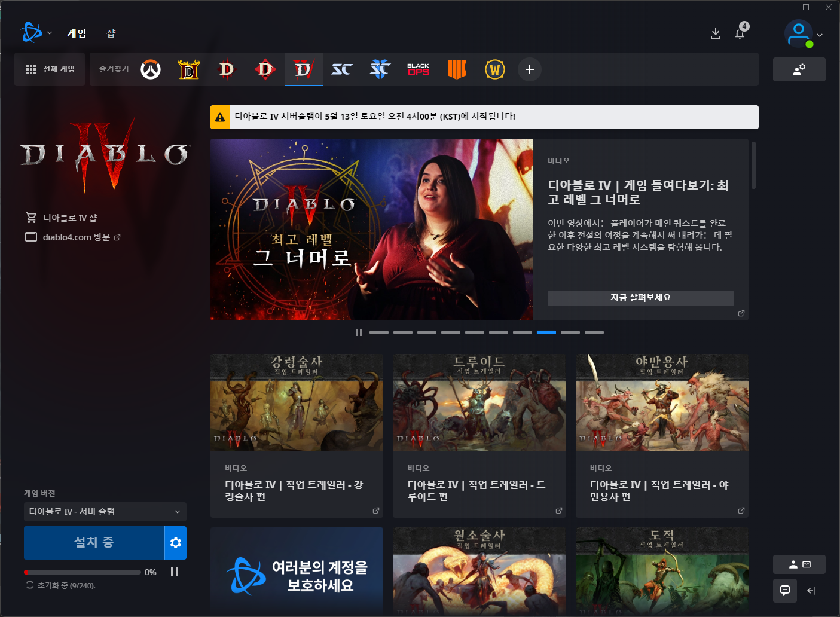Open the 원소술사 trailer thumbnail
The image size is (840, 617).
point(479,572)
